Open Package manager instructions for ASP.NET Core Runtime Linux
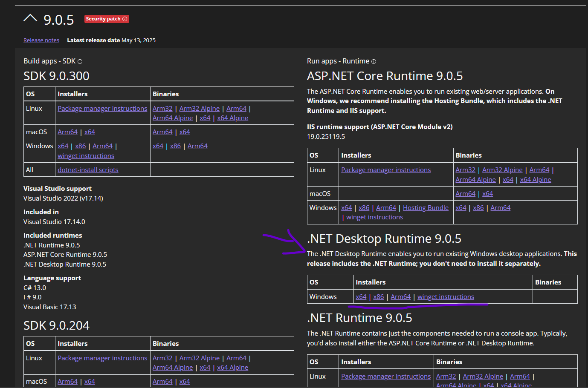The width and height of the screenshot is (588, 388). pyautogui.click(x=385, y=170)
